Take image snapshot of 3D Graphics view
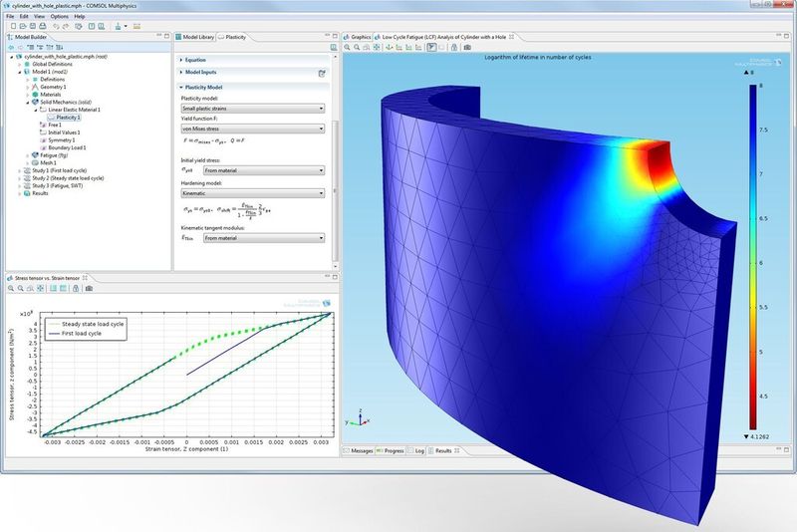Image resolution: width=797 pixels, height=532 pixels. (467, 47)
